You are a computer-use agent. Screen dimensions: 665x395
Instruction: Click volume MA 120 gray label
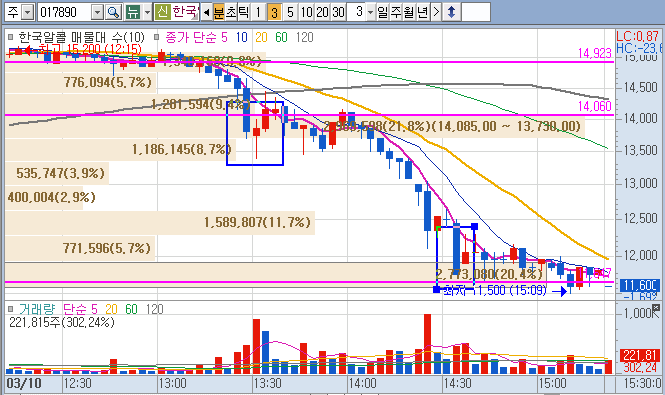tap(154, 309)
